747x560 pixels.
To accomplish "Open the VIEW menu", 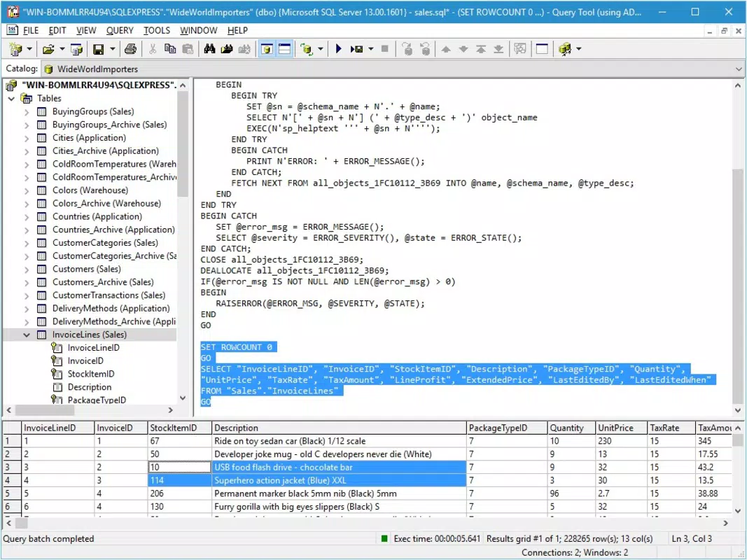I will (86, 31).
